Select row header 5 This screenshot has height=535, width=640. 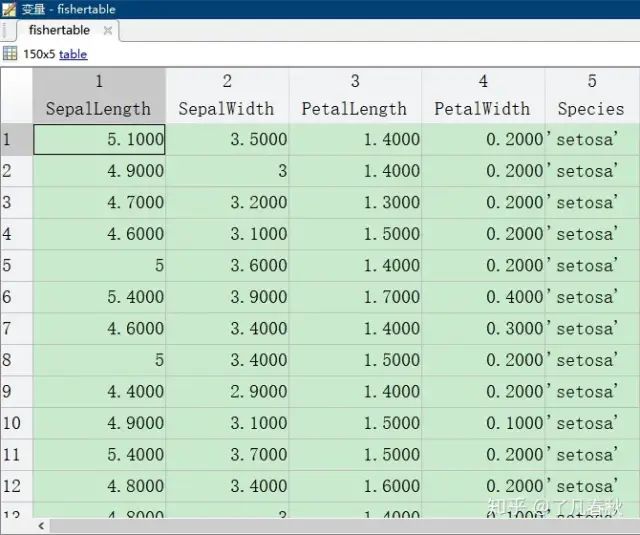click(x=16, y=266)
